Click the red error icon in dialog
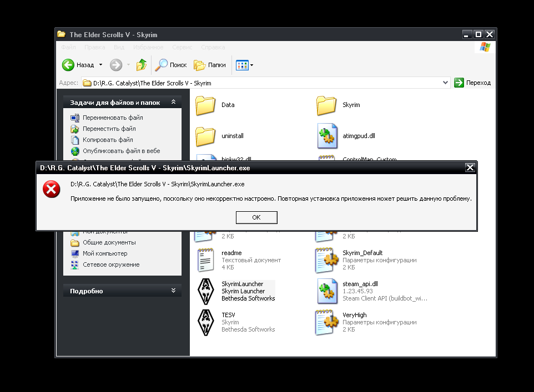534x392 pixels. point(52,189)
